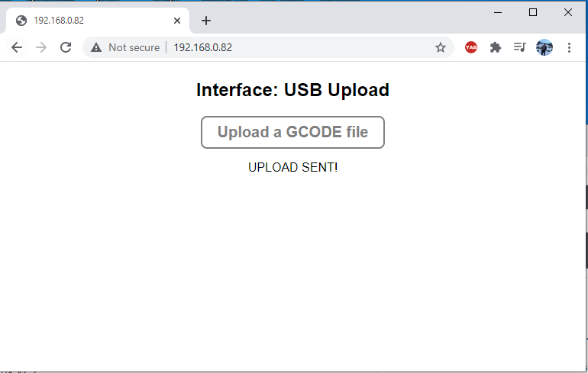The height and width of the screenshot is (373, 588).
Task: Open the Extensions puzzle piece menu
Action: 496,47
